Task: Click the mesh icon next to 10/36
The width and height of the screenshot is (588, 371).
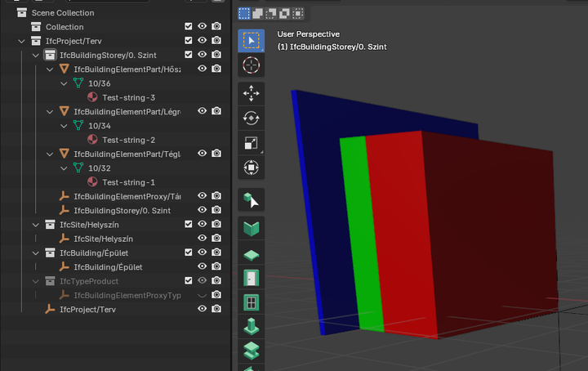Action: 78,83
